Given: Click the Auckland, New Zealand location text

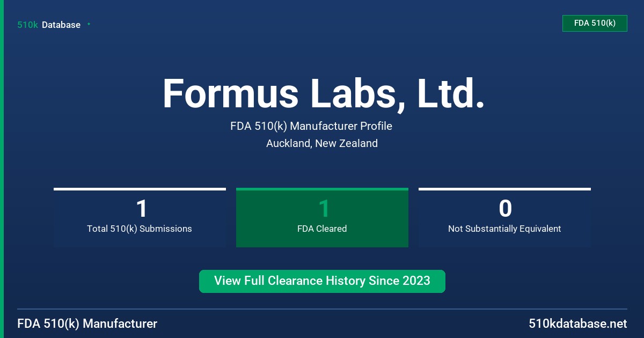Looking at the screenshot, I should pos(322,143).
